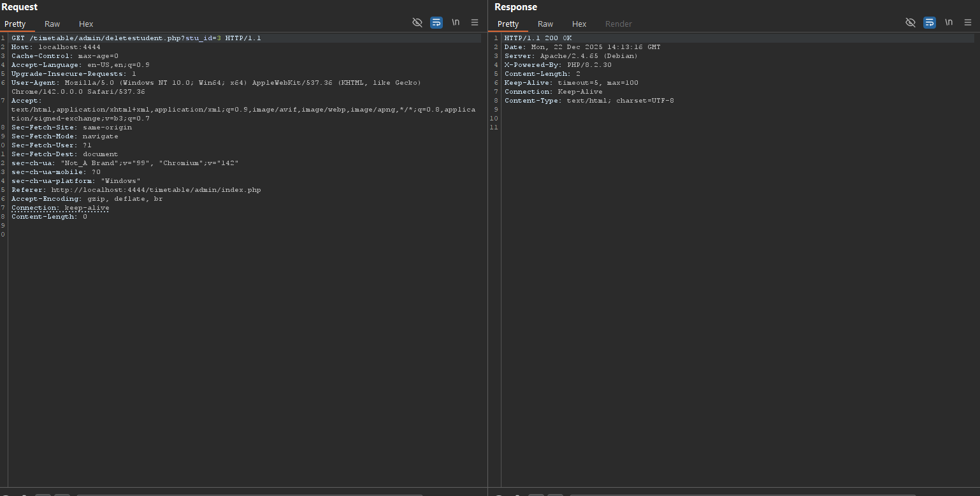Select the Response Pretty tab

508,24
